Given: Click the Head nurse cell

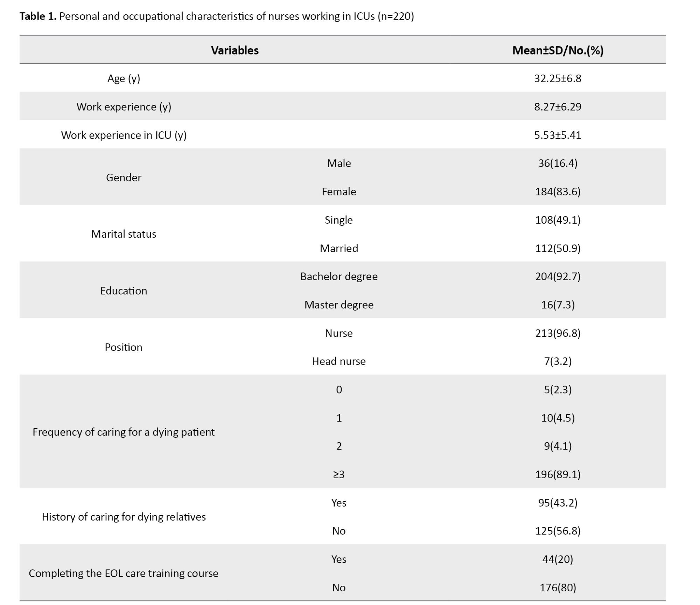Looking at the screenshot, I should (x=339, y=361).
